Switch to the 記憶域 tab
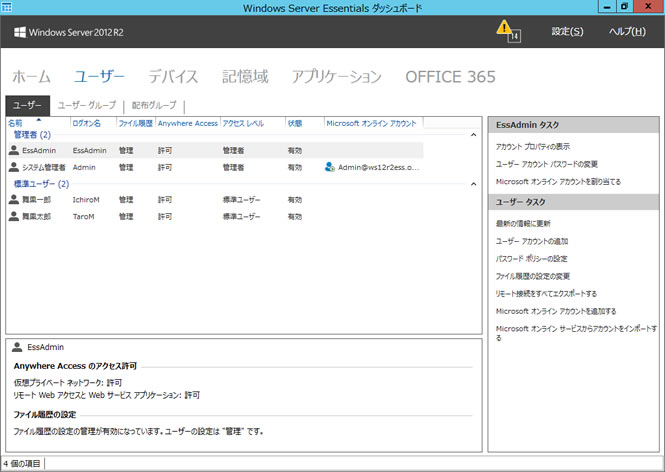Viewport: 665px width, 472px height. [245, 77]
